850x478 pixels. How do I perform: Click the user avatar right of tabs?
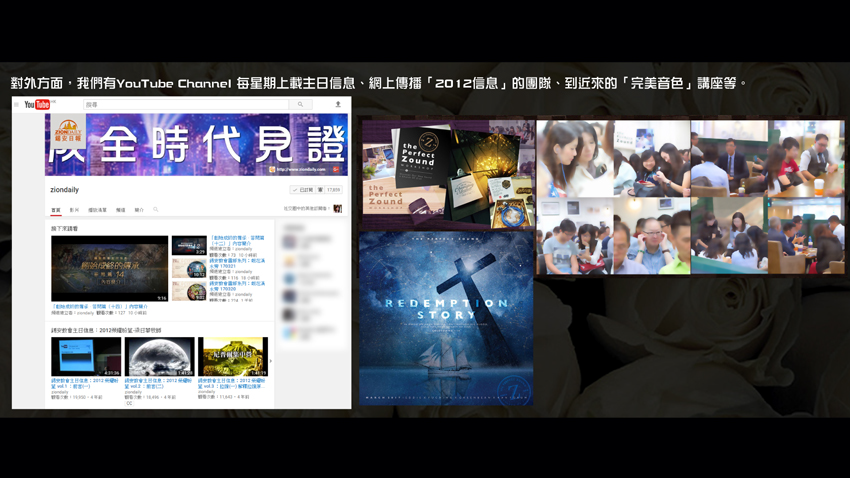338,209
